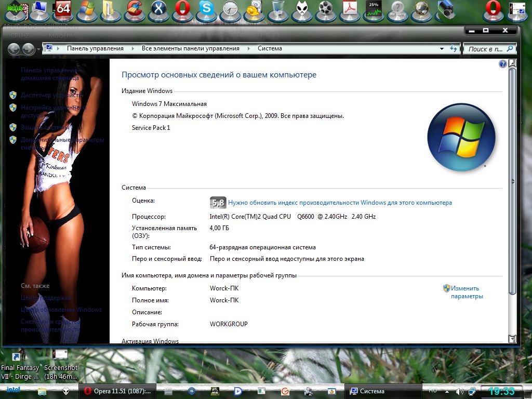Open the blue D taskbar icon
The height and width of the screenshot is (399, 532).
238,392
